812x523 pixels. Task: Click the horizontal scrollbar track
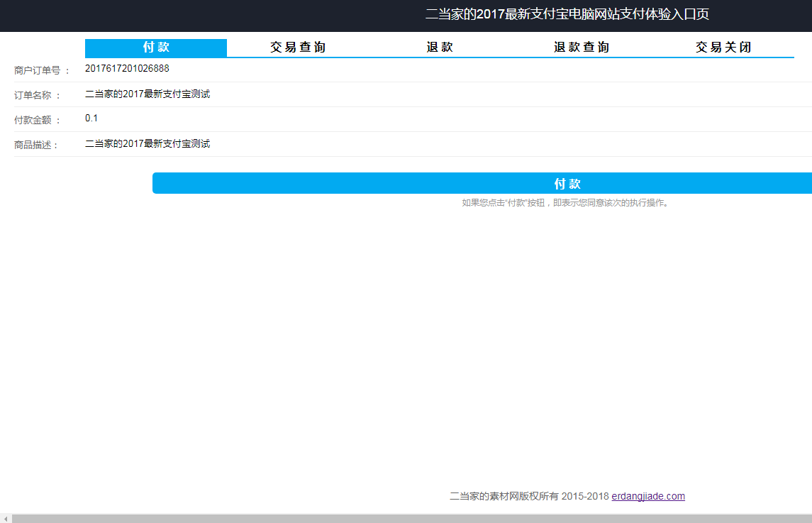[412, 518]
